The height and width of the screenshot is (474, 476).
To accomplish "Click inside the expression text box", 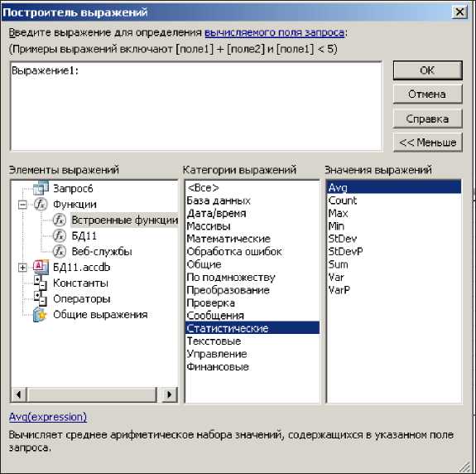I will pos(196,106).
